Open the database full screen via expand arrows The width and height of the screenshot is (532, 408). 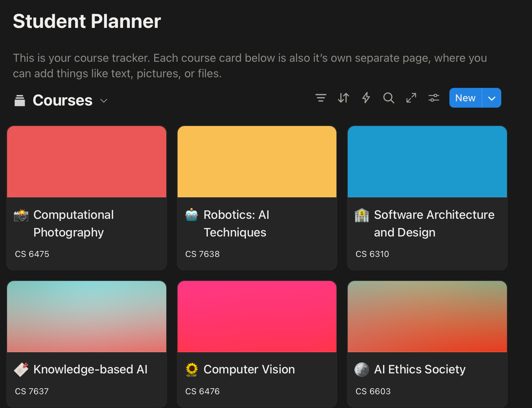click(x=411, y=98)
